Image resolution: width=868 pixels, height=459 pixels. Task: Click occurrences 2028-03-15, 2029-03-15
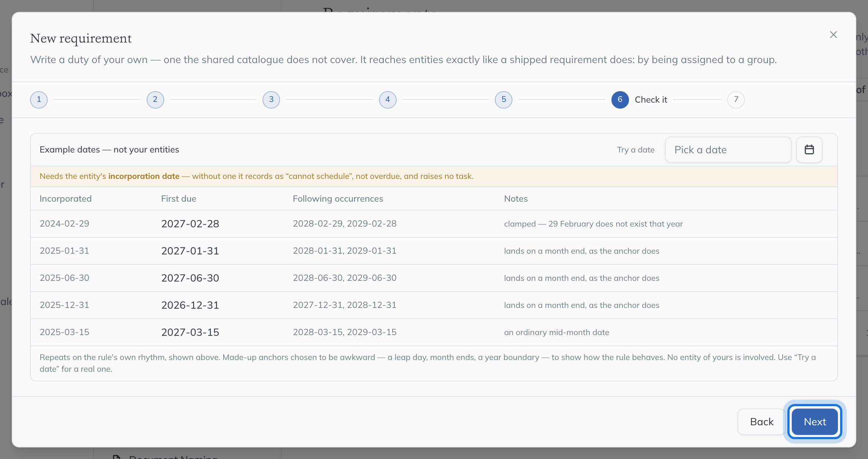tap(345, 332)
